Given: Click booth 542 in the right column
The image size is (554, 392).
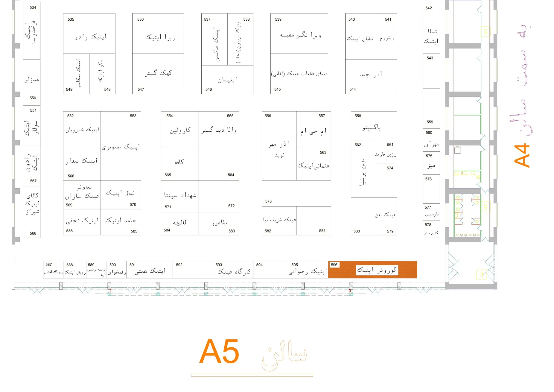Looking at the screenshot, I should point(431,28).
